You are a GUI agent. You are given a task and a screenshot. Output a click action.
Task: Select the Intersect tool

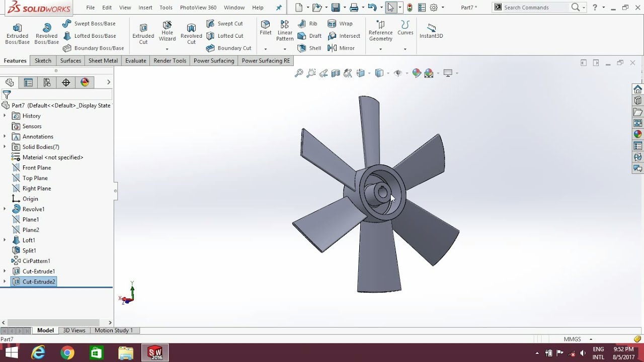coord(344,36)
